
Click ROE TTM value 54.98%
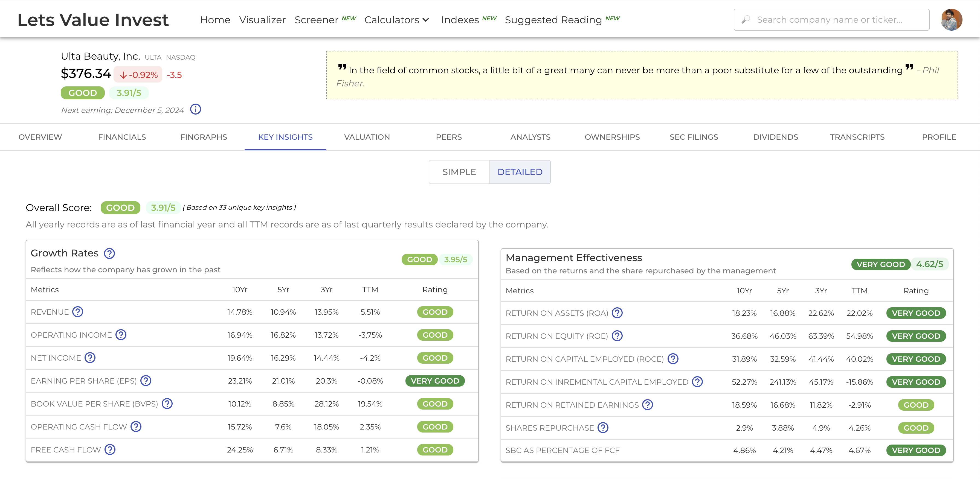[x=859, y=336]
